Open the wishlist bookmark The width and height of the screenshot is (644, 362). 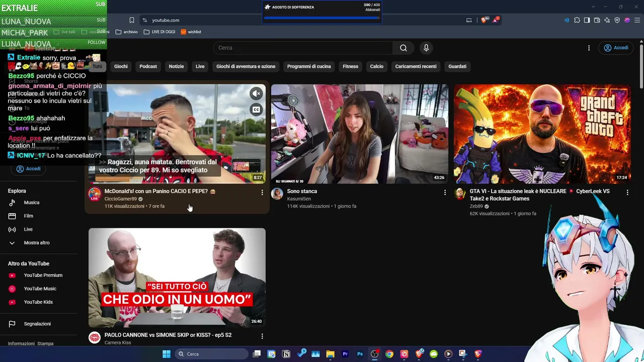[191, 32]
